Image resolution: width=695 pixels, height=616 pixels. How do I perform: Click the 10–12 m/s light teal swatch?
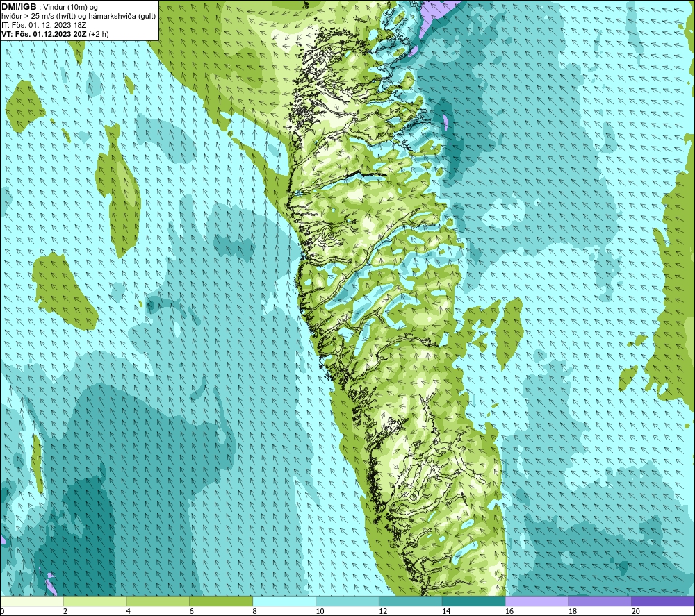click(347, 601)
